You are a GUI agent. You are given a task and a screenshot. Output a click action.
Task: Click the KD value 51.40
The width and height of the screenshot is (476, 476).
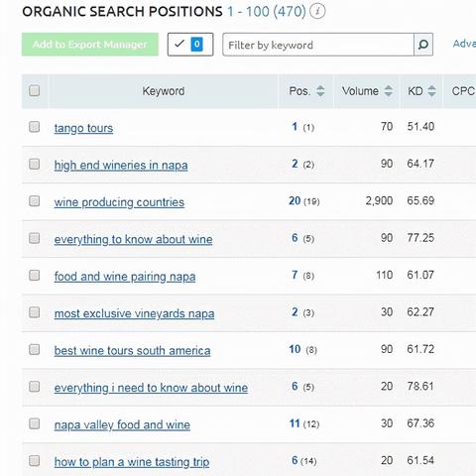coord(420,127)
